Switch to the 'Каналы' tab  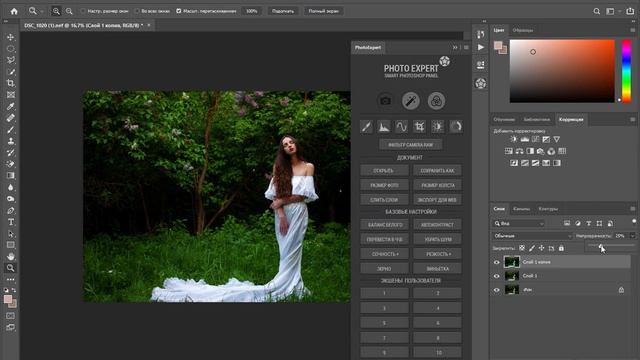click(x=521, y=209)
